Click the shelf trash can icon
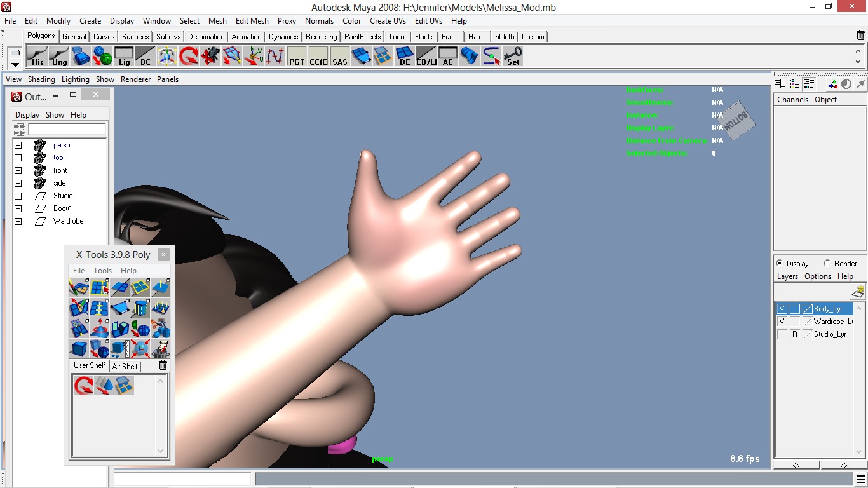868x488 pixels. [860, 36]
